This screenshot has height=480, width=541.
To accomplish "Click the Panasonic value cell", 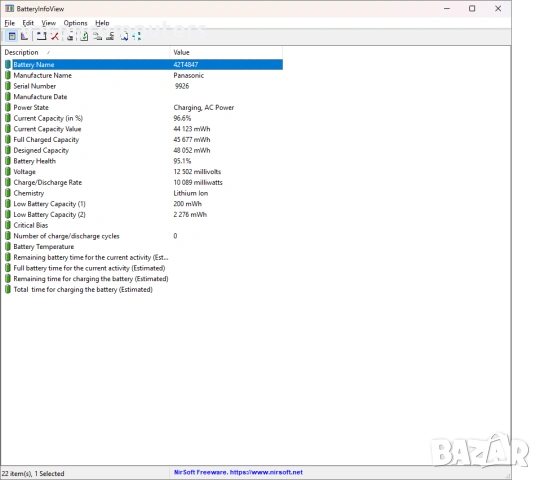I will [189, 75].
